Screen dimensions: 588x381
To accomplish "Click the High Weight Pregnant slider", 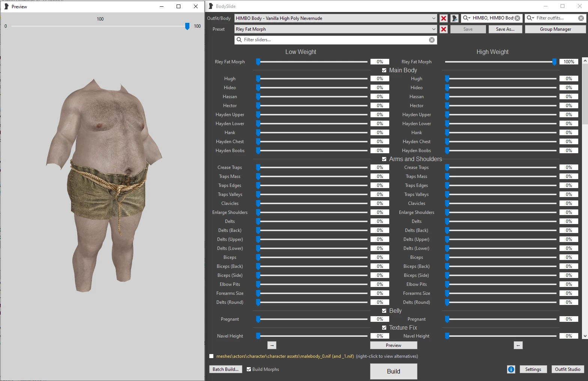I will click(501, 319).
